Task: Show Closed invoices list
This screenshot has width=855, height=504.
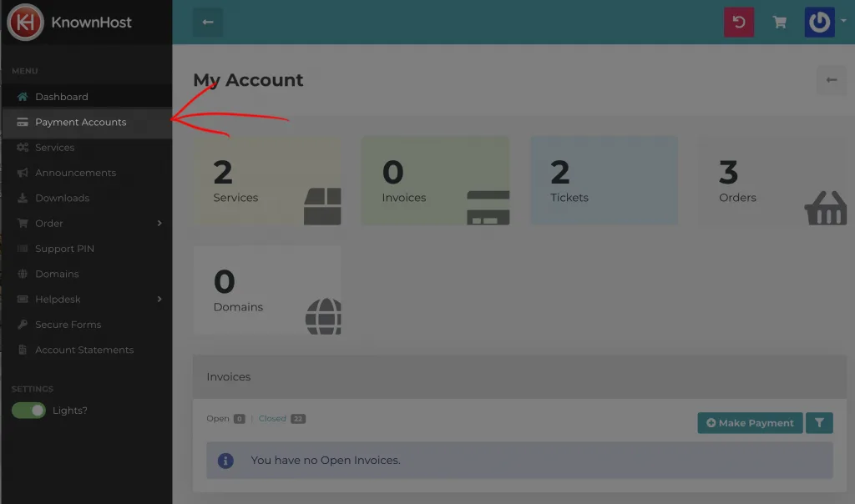Action: point(272,419)
